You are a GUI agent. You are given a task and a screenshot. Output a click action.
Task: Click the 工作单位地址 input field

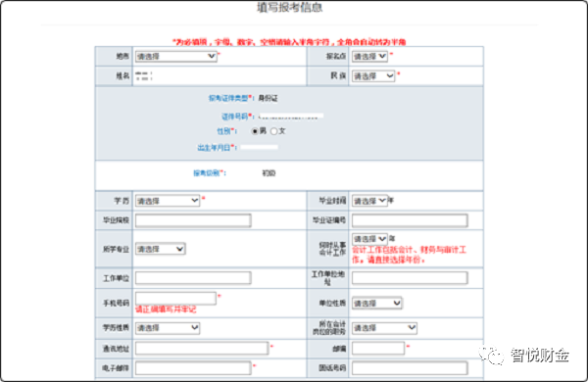click(x=410, y=278)
